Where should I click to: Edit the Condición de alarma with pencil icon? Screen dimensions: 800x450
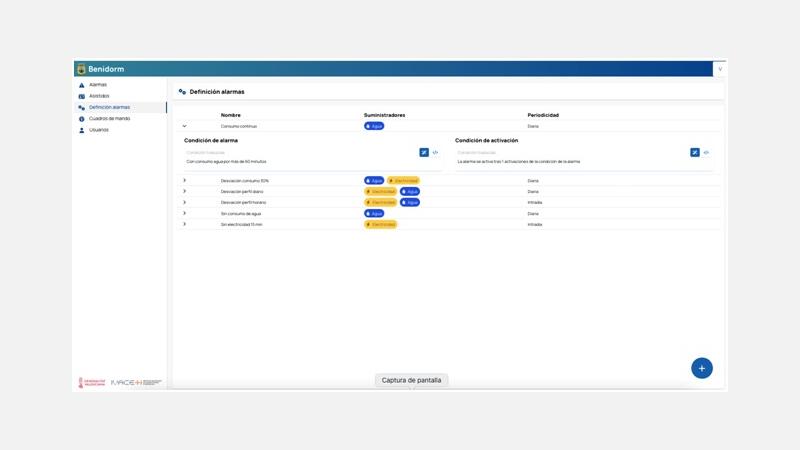coord(424,152)
